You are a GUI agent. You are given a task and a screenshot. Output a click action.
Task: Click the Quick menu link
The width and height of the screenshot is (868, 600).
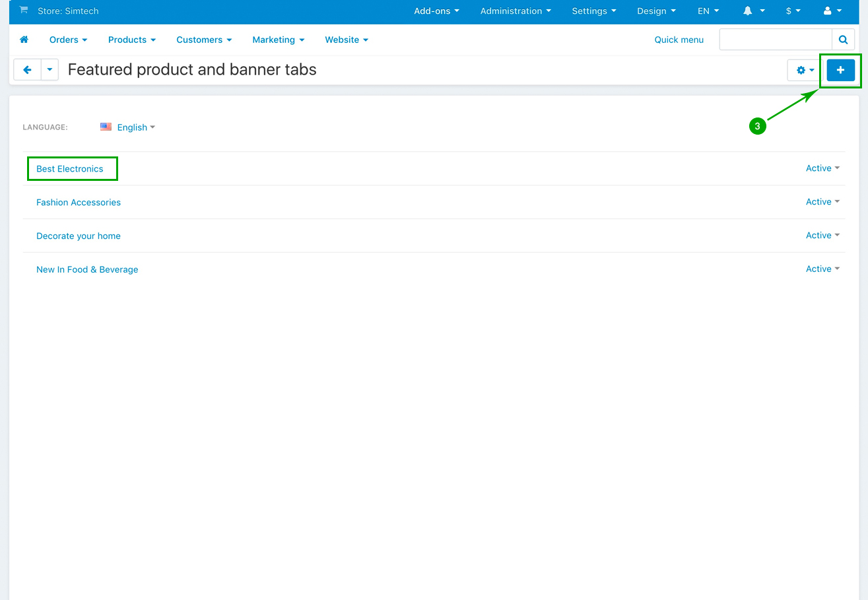[x=679, y=40]
